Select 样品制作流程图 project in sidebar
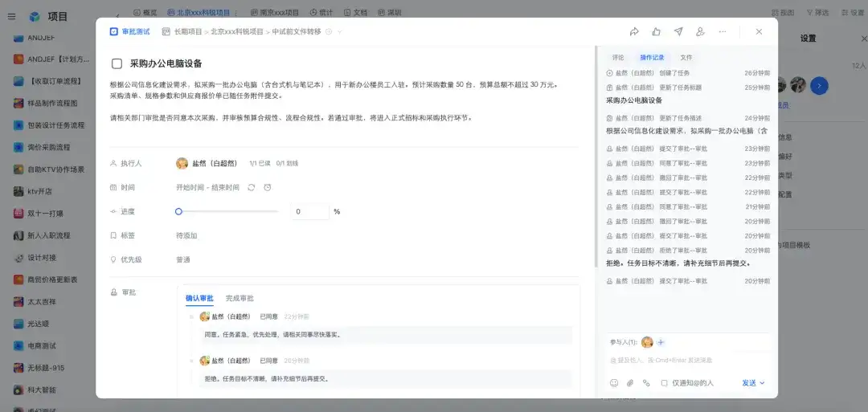The height and width of the screenshot is (412, 868). (52, 104)
